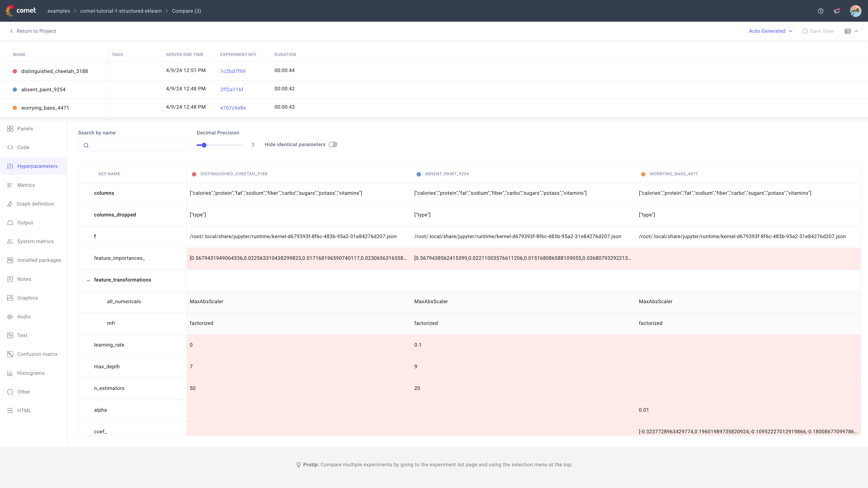Open the Auto Generated view dropdown
This screenshot has width=868, height=488.
(x=771, y=31)
